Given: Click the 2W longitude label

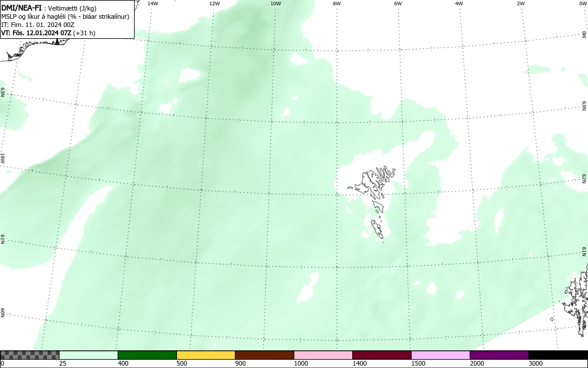Looking at the screenshot, I should point(520,4).
